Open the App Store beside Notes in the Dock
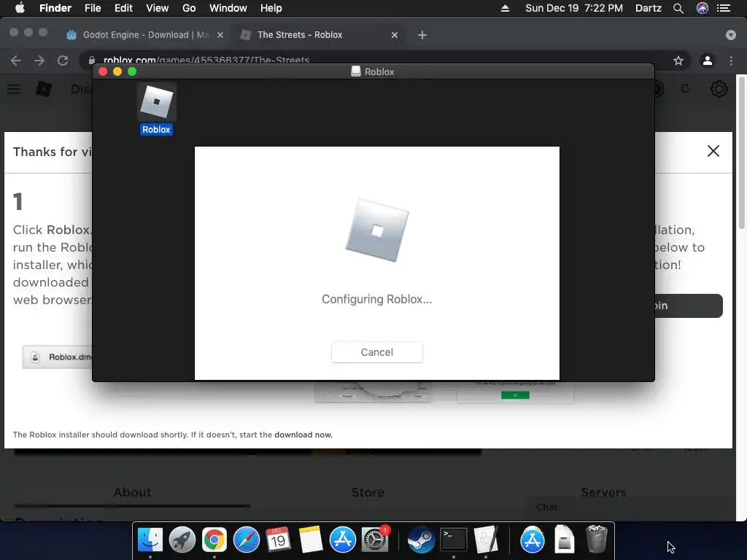This screenshot has width=747, height=560. 343,540
